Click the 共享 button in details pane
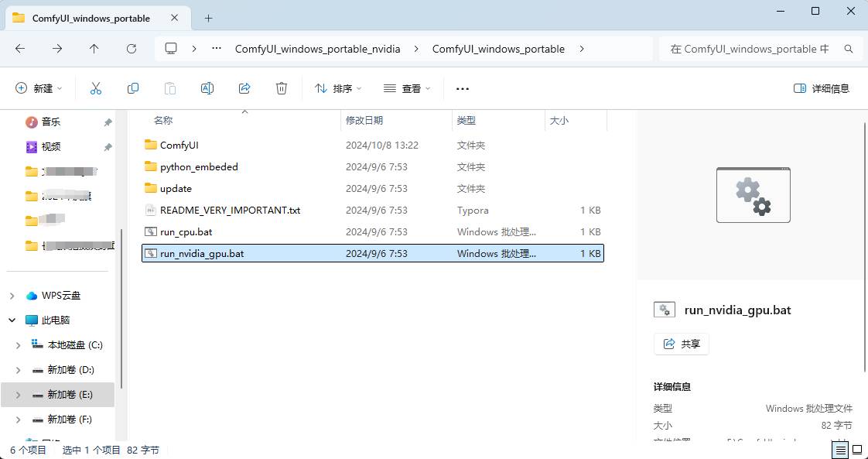Screen dimensions: 868x459 682,344
